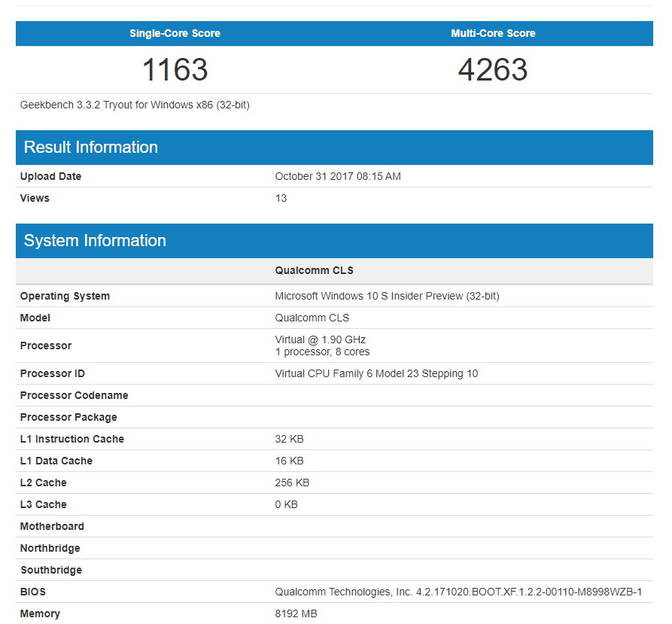Select the 32 KB cache value
The image size is (672, 624).
coord(289,440)
